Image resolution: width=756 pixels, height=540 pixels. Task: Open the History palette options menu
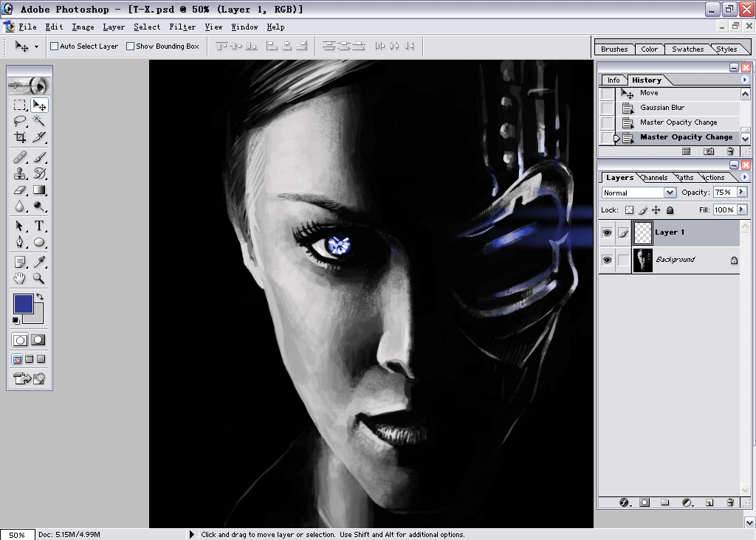[744, 80]
